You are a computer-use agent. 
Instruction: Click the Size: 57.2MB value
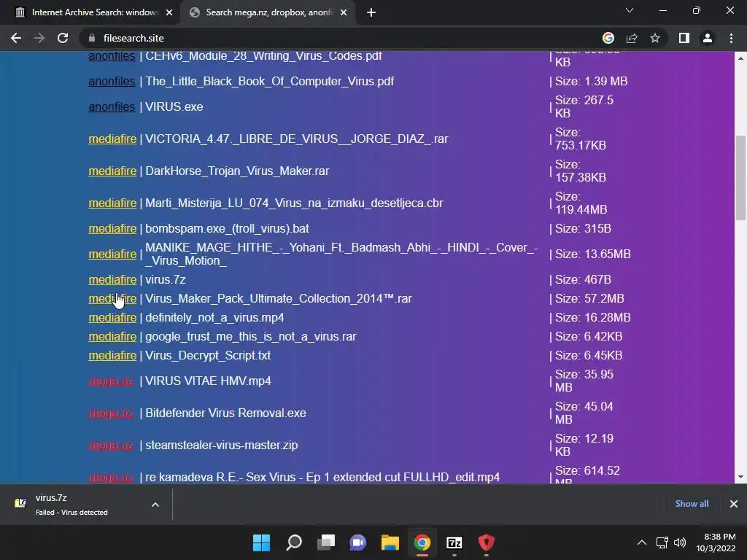(x=589, y=298)
